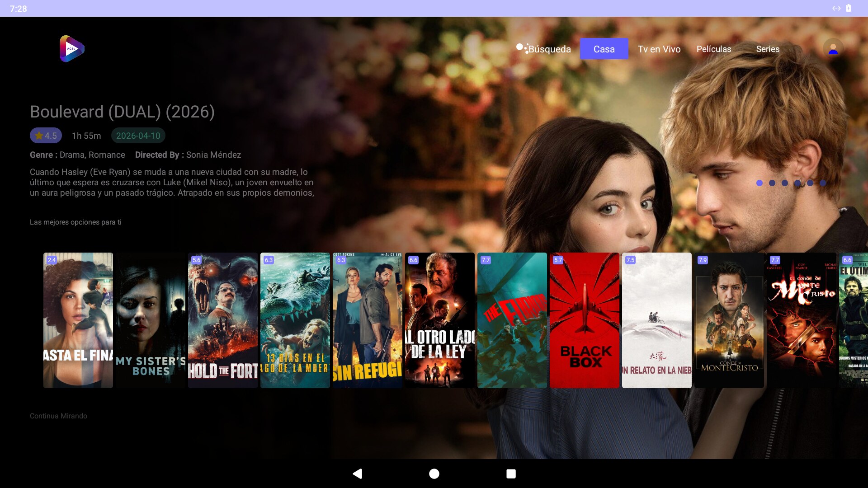This screenshot has width=868, height=488.
Task: Open El Conde de Monte Cristo 7.7 poster
Action: pyautogui.click(x=802, y=320)
